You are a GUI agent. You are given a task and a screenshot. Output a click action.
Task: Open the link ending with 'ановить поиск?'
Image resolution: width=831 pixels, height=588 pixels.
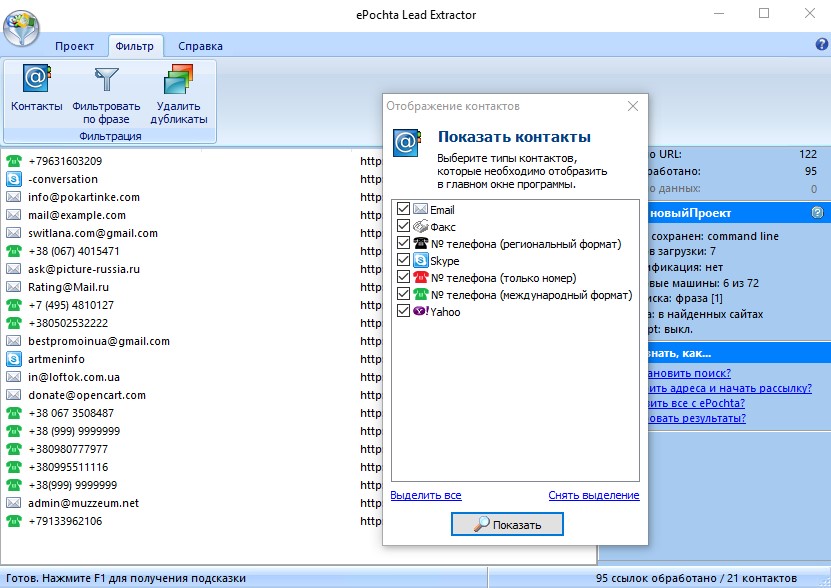(x=689, y=373)
